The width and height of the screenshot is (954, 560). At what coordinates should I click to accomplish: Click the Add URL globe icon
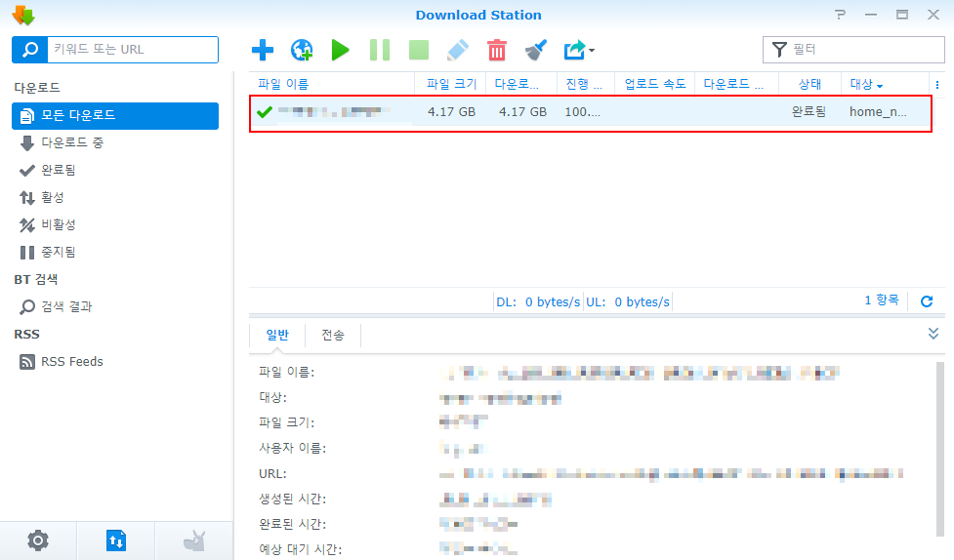coord(302,50)
